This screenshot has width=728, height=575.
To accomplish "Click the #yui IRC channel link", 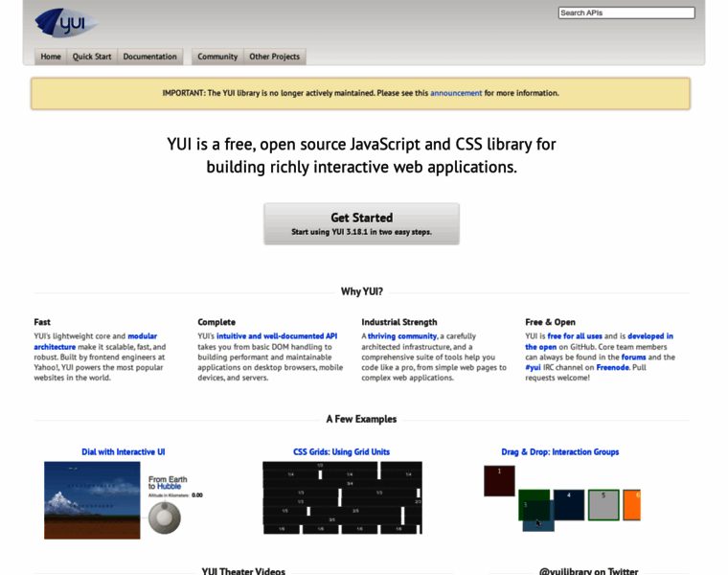I will point(533,367).
